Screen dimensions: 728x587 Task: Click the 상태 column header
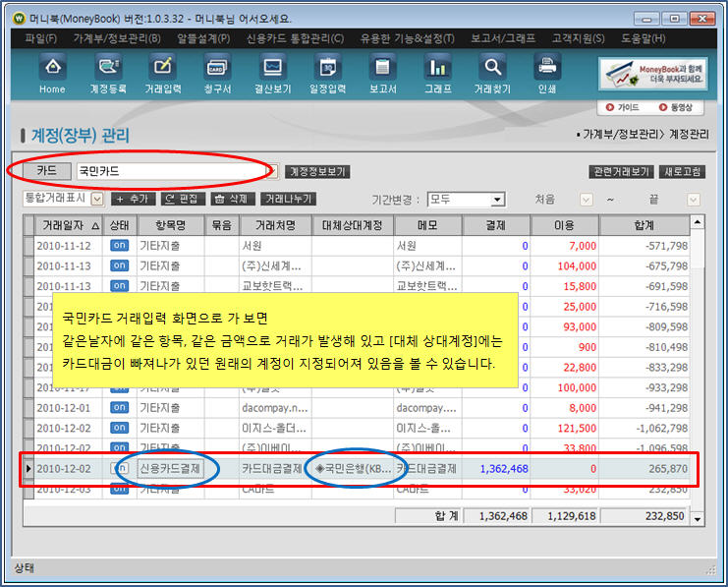click(120, 225)
